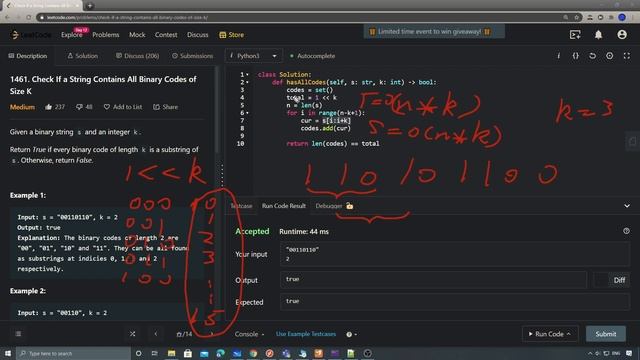Open editor settings icon
Viewport: 640px width, 360px height.
tap(609, 56)
